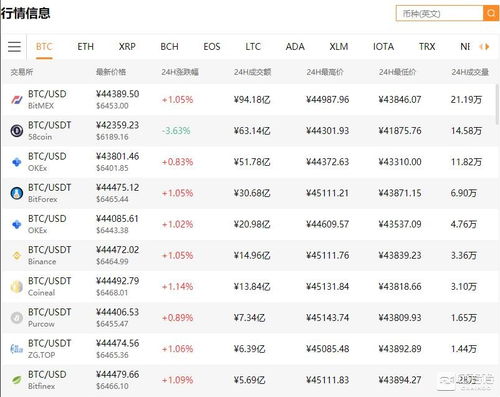500x397 pixels.
Task: Open the IOTA coin tab
Action: coord(384,47)
